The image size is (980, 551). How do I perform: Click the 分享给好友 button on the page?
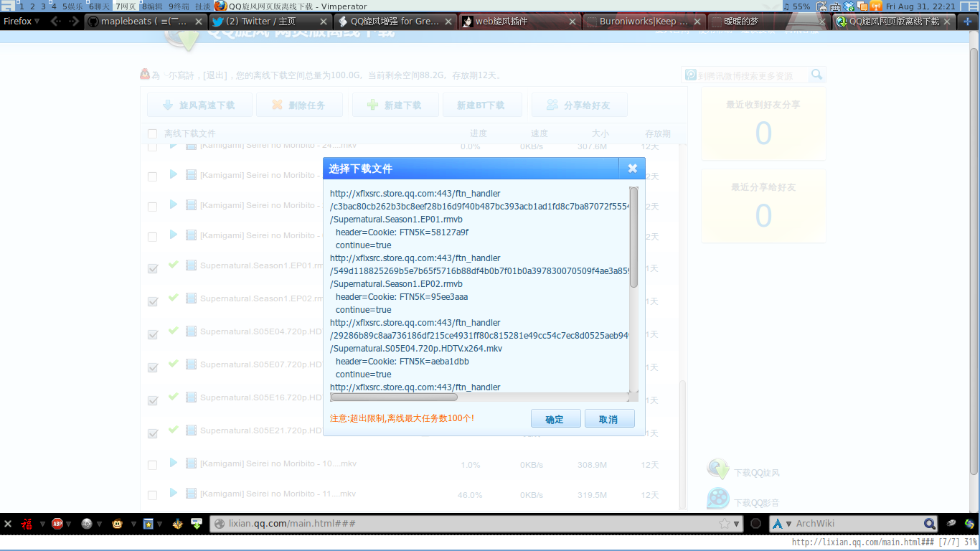(580, 105)
